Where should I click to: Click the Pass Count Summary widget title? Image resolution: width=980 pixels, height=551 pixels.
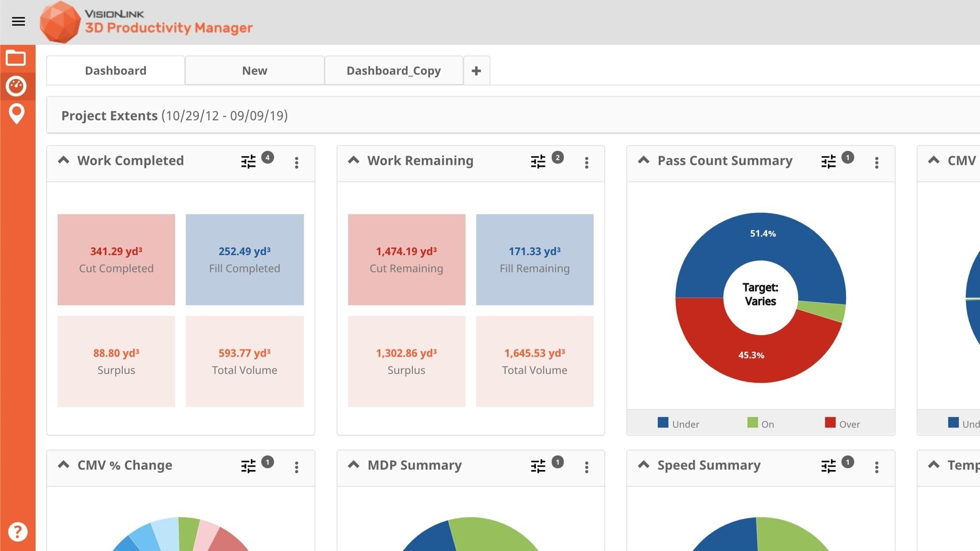click(x=725, y=161)
